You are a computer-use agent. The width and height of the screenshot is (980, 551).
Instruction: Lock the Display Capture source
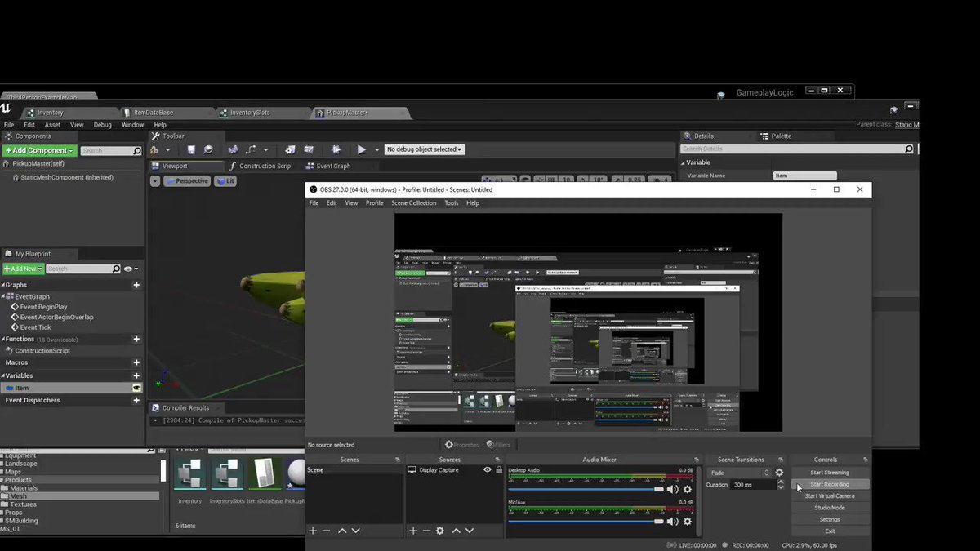(499, 469)
